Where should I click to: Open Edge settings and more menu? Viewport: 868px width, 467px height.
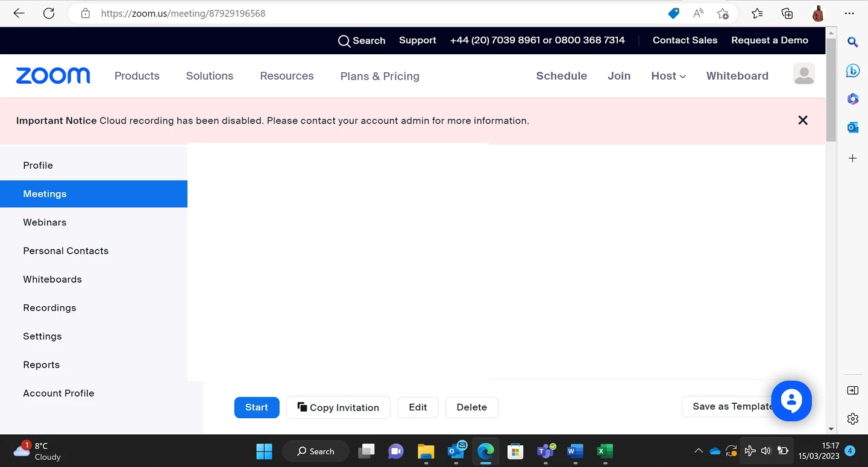(x=849, y=13)
